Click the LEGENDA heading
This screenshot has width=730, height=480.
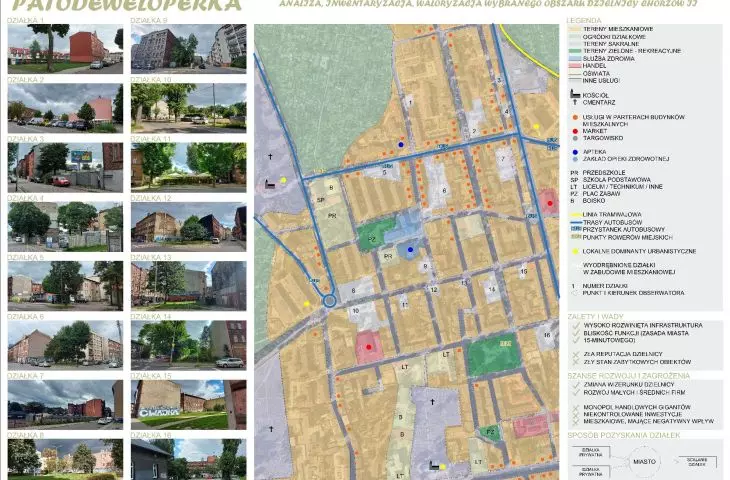click(584, 20)
